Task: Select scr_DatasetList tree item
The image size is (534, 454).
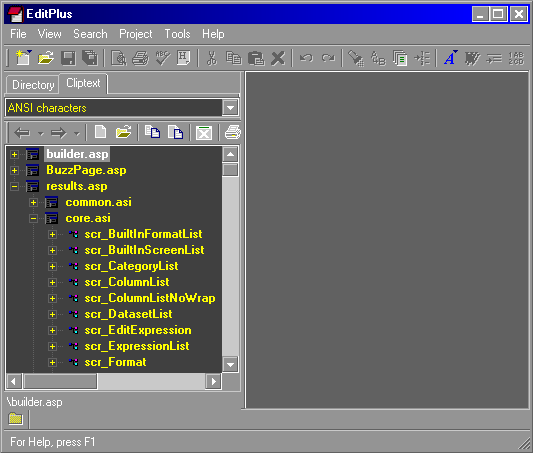Action: click(128, 314)
